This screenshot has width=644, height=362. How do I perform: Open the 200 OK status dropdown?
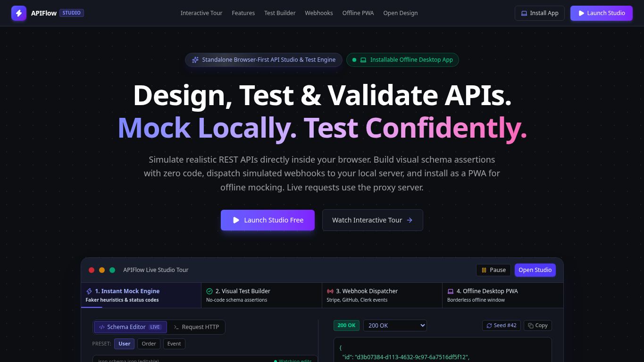395,325
